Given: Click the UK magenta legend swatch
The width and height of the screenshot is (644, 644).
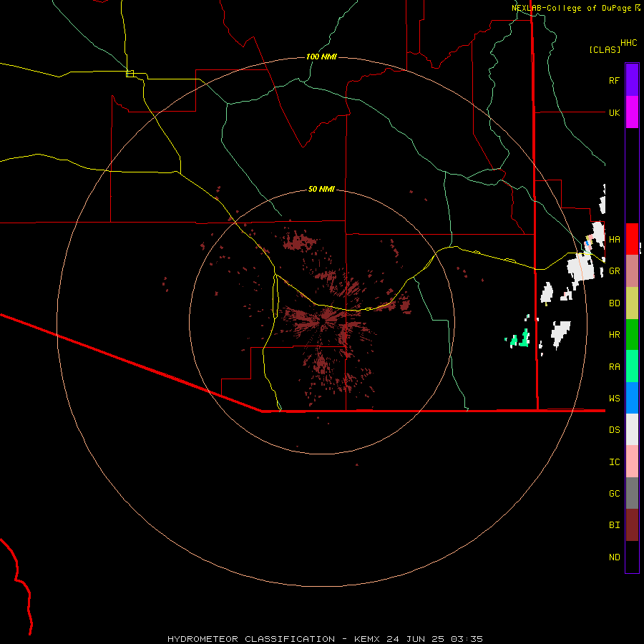Looking at the screenshot, I should point(632,112).
